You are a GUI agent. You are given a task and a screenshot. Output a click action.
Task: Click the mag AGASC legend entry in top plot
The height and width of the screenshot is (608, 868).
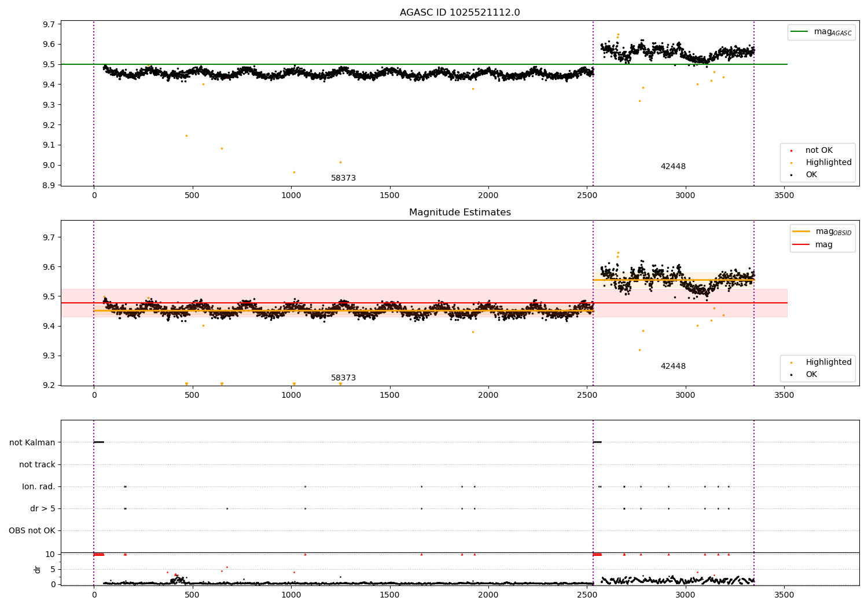point(821,32)
